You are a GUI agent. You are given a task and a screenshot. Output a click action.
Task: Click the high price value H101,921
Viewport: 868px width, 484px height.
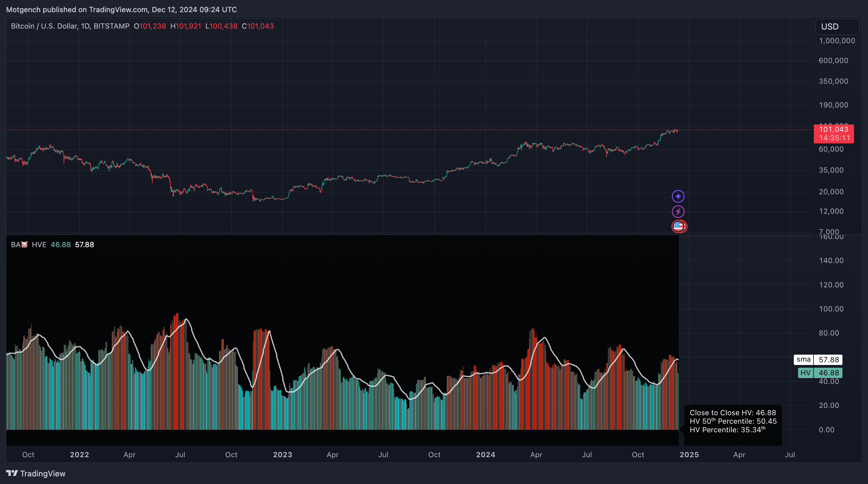pyautogui.click(x=186, y=26)
